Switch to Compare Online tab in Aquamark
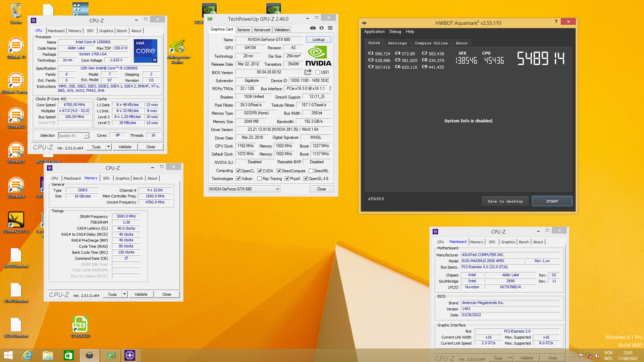Screen dimensions: 644x362 pos(431,43)
